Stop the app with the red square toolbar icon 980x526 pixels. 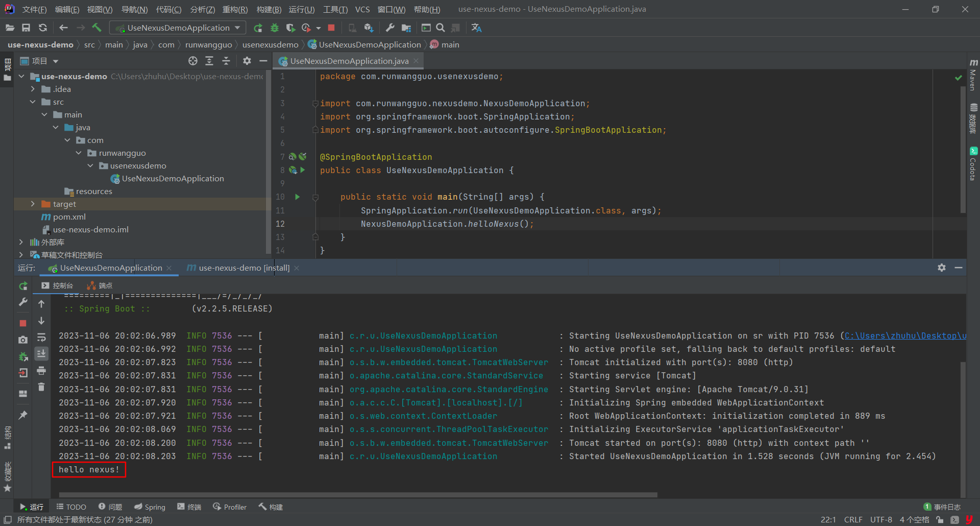click(331, 28)
